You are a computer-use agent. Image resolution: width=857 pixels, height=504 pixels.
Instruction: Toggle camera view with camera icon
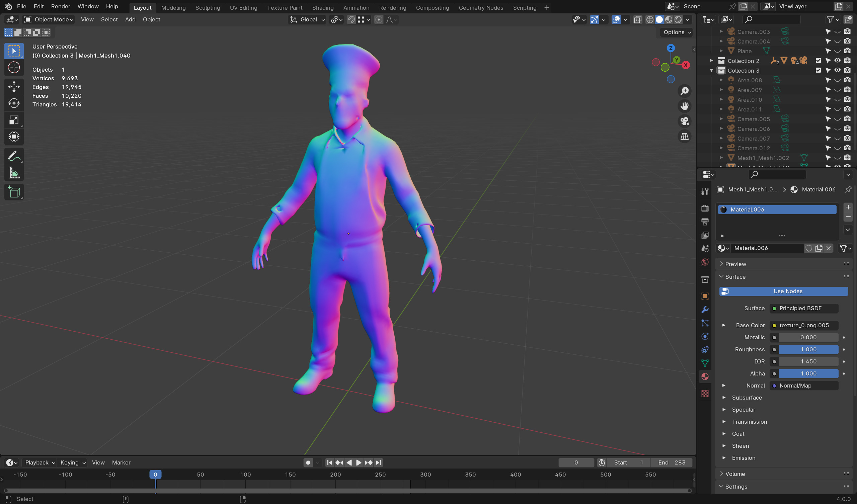pyautogui.click(x=684, y=121)
